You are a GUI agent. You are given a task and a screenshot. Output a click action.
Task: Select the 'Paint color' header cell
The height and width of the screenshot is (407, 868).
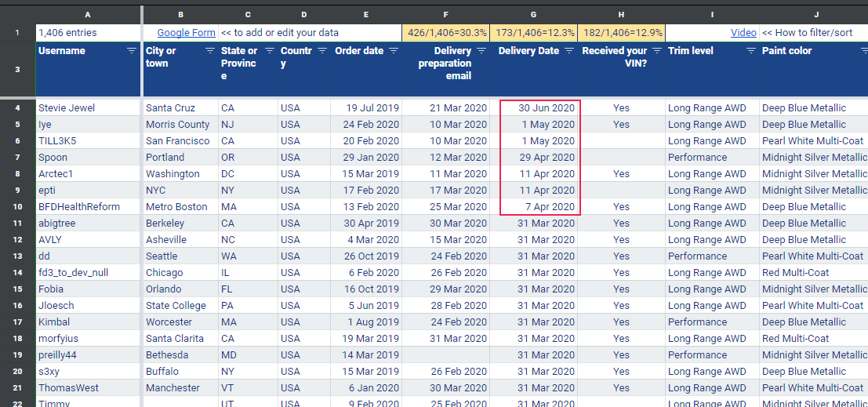(x=814, y=69)
